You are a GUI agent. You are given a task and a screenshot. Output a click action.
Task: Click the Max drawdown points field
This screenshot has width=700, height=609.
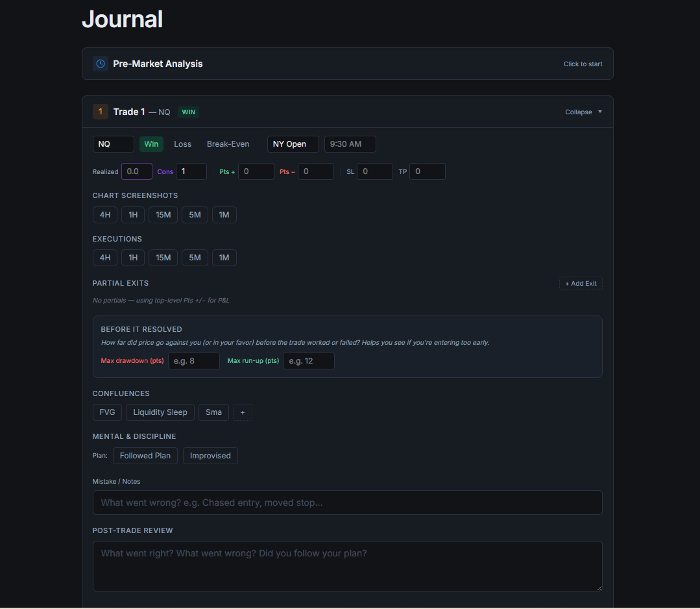193,360
